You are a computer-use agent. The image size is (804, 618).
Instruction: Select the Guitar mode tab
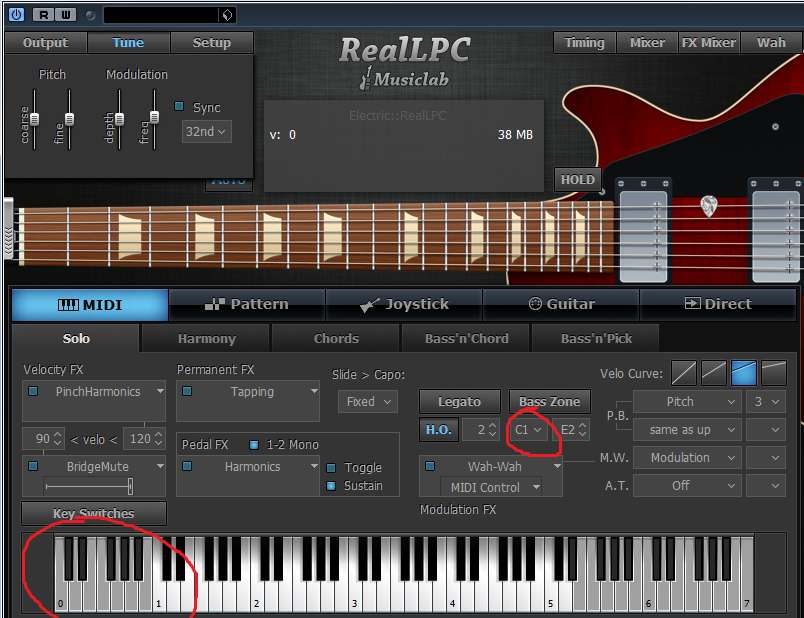[x=561, y=304]
